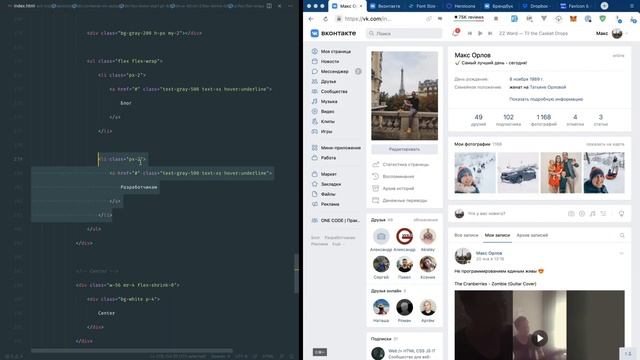
Task: Open the notifications bell in VK header
Action: 456,33
